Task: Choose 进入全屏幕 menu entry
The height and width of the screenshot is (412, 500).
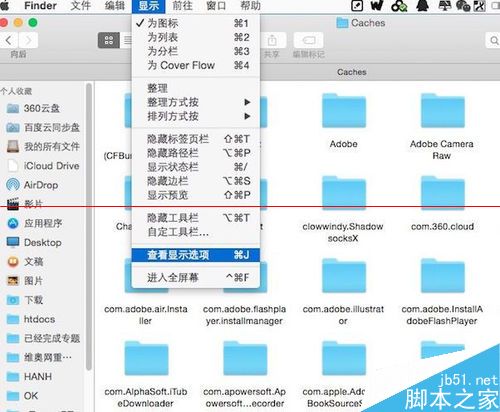Action: click(196, 277)
